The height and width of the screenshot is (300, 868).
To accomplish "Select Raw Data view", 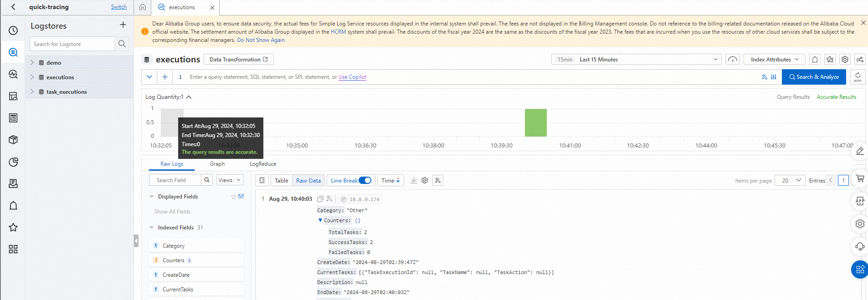I will coord(308,180).
